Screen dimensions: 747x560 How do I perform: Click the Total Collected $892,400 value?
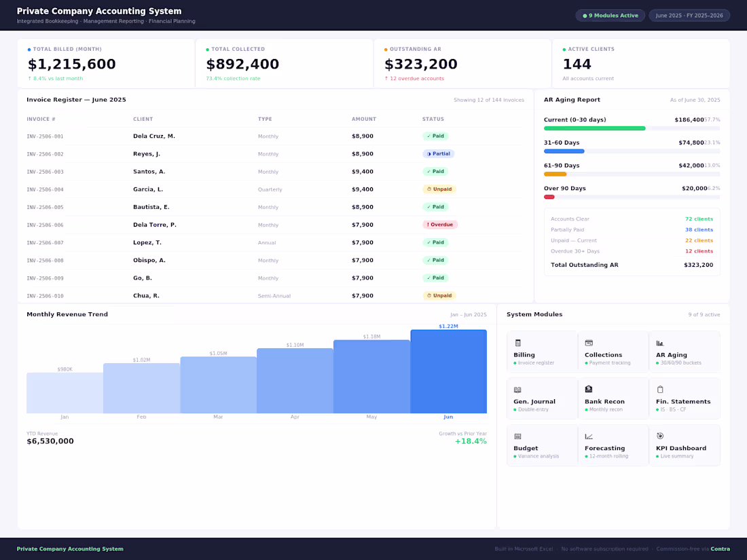(242, 64)
